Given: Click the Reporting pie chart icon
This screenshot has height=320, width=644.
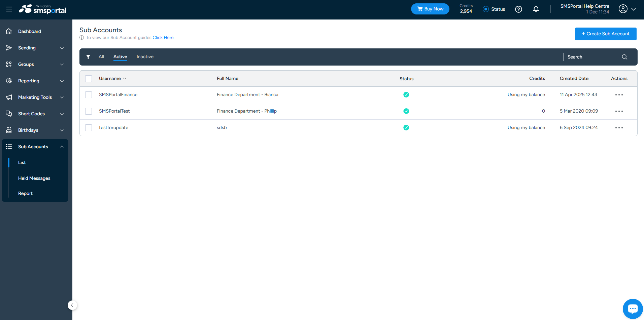Looking at the screenshot, I should point(9,81).
